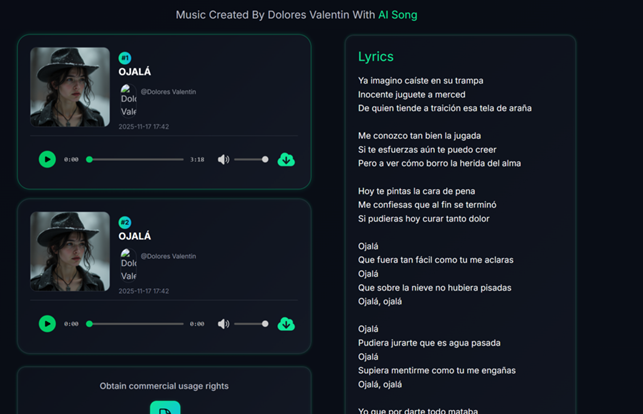Open second track's cover art thumbnail
Image resolution: width=643 pixels, height=414 pixels.
tap(70, 251)
